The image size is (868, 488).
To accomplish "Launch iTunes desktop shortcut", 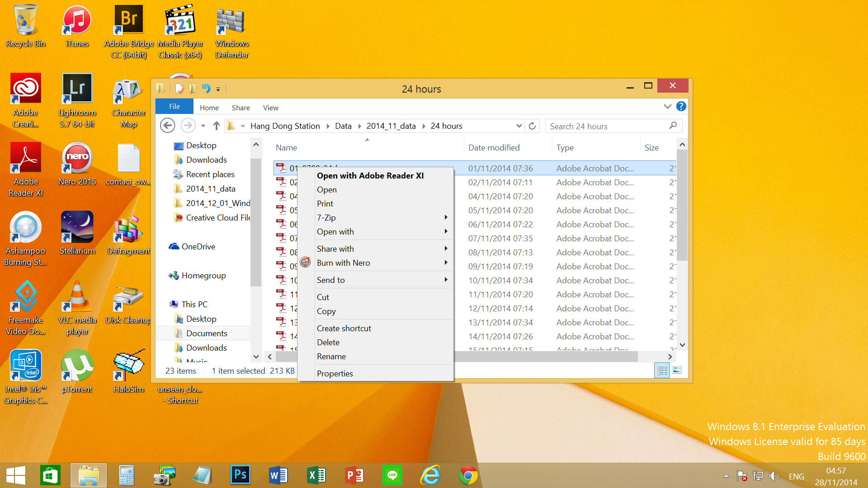I will coord(77,26).
